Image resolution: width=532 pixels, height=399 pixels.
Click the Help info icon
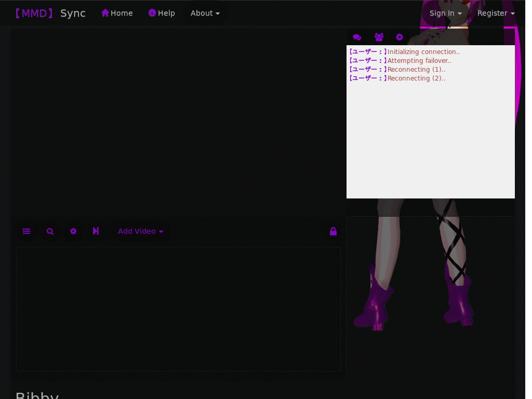(x=152, y=13)
